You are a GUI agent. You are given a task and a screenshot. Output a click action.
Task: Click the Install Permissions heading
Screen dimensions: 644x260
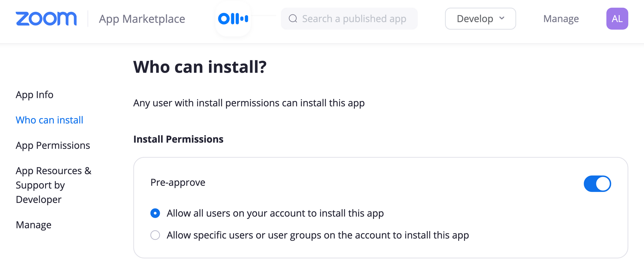[x=178, y=139]
